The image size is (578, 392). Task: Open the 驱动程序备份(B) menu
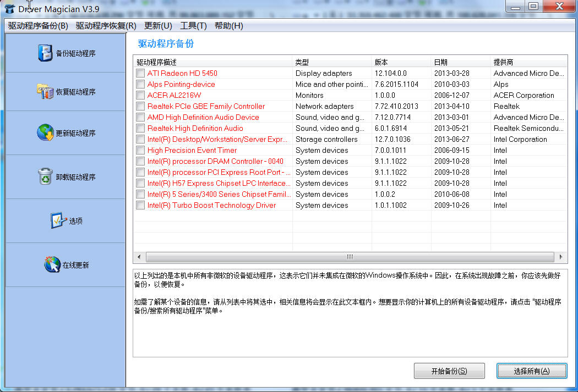pos(38,26)
